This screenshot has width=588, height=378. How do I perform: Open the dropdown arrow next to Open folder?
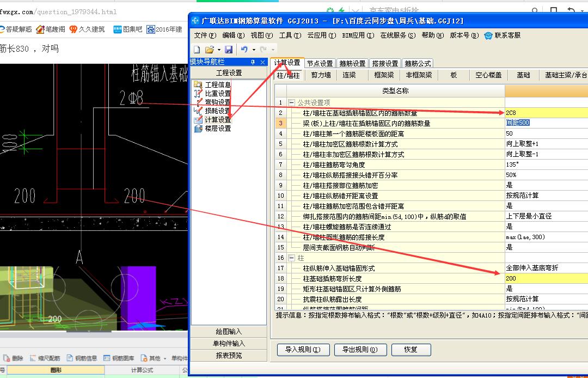[x=219, y=50]
